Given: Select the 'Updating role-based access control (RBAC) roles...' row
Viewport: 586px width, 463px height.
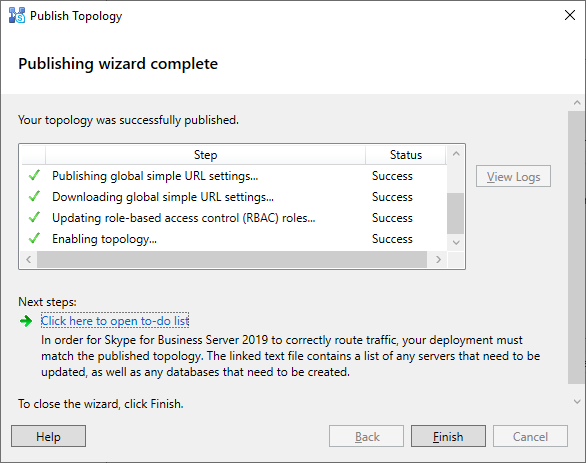Looking at the screenshot, I should (x=234, y=217).
